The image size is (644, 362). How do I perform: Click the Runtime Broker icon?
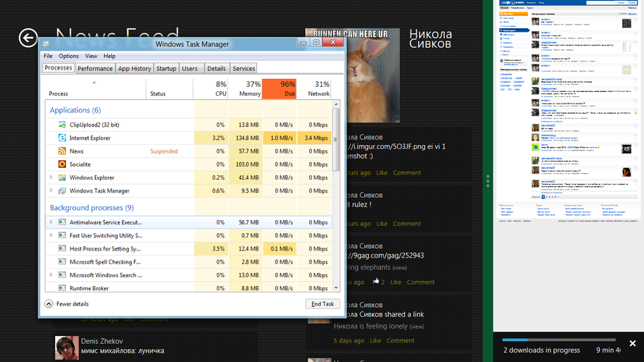[62, 288]
